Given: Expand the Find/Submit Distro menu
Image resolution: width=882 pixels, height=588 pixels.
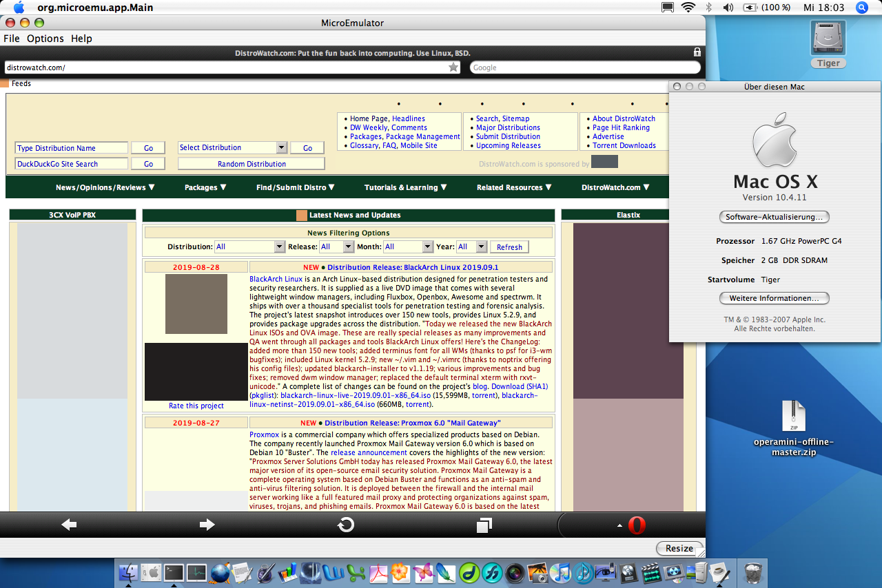Looking at the screenshot, I should [296, 187].
